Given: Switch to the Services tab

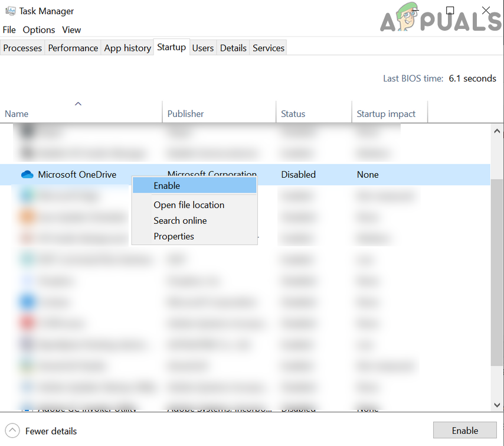Looking at the screenshot, I should (269, 48).
